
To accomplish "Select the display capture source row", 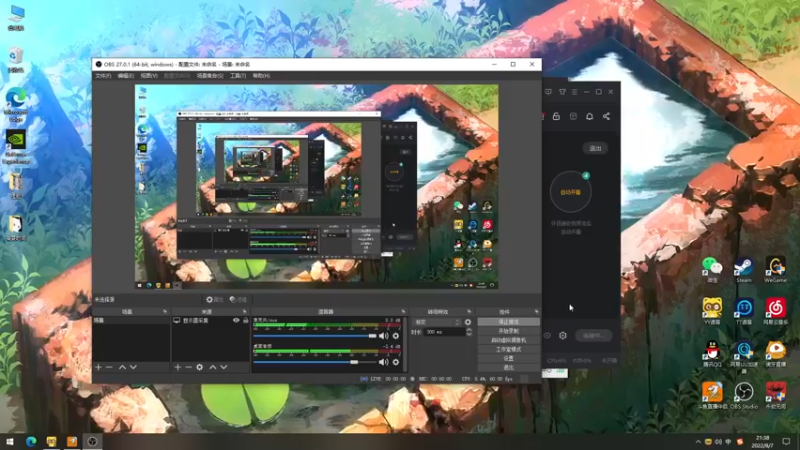I will click(210, 320).
